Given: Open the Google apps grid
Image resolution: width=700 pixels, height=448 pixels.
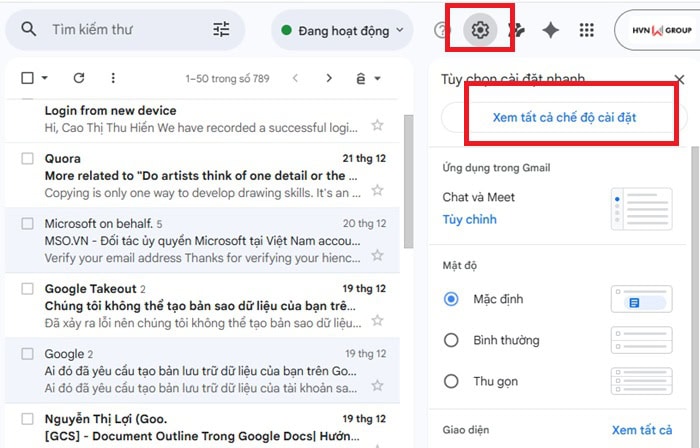Looking at the screenshot, I should (587, 30).
